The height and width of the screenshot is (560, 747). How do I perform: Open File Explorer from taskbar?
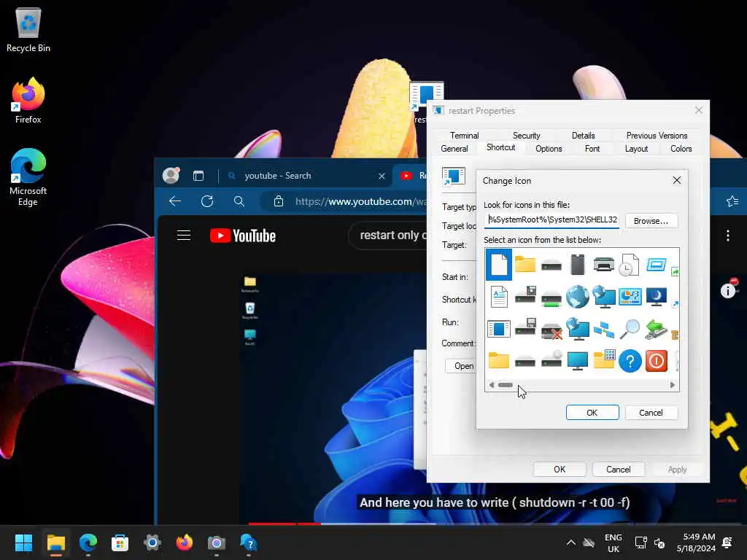tap(55, 542)
